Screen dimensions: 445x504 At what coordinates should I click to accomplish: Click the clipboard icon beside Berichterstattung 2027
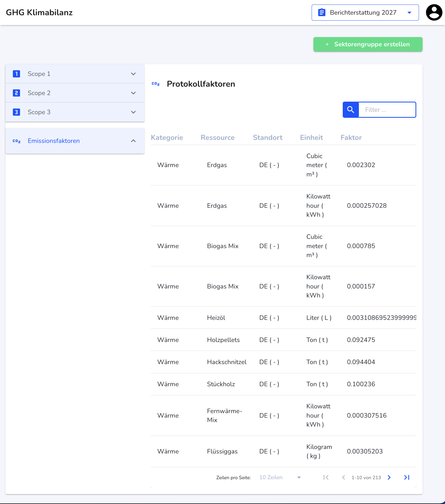click(x=322, y=13)
